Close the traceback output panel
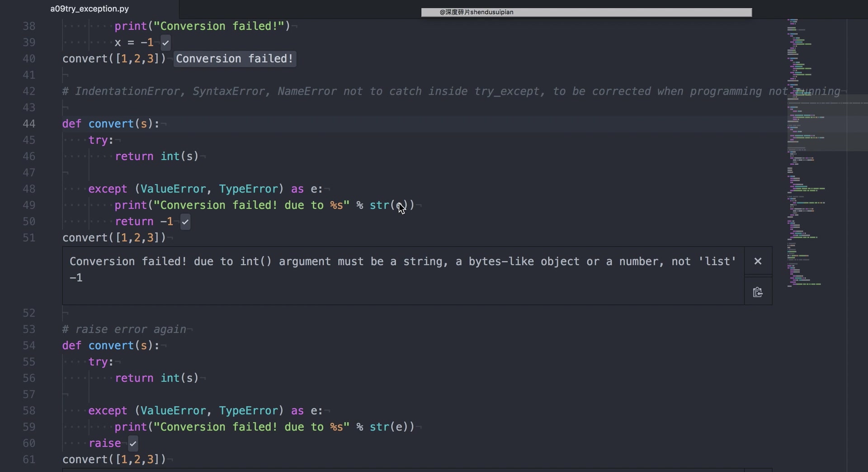Image resolution: width=868 pixels, height=472 pixels. (x=758, y=261)
